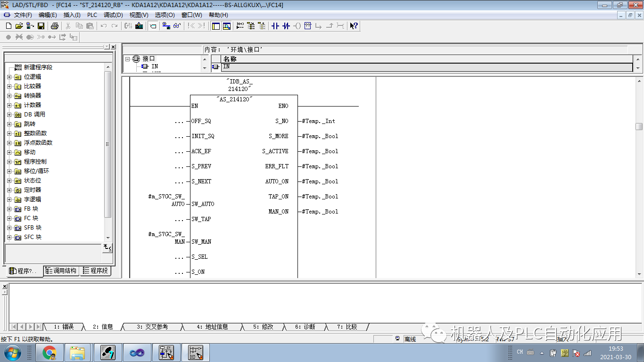Click the toolbar icon left of the open contact icon
Screen dimensions: 644x362
pos(262,26)
